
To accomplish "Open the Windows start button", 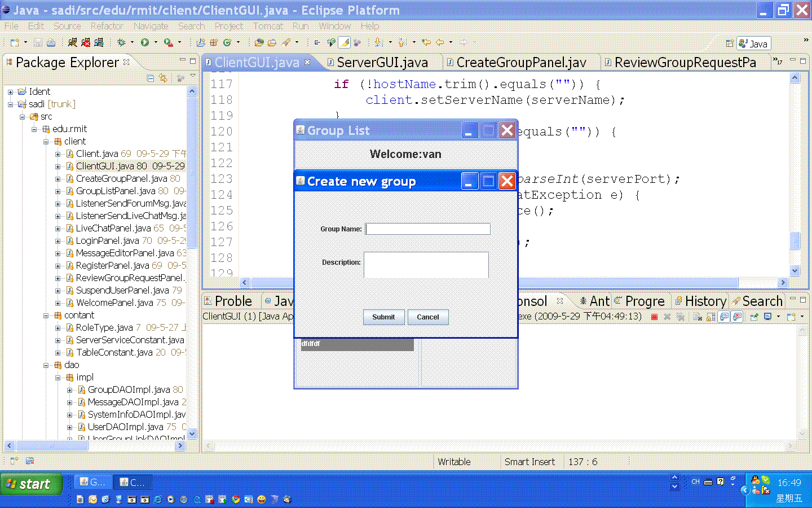I will (x=31, y=484).
